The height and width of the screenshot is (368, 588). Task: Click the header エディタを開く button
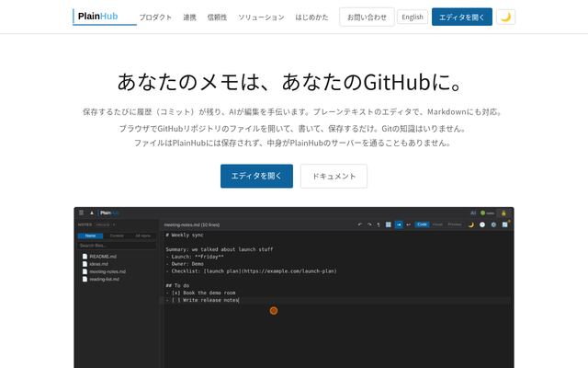click(x=462, y=17)
